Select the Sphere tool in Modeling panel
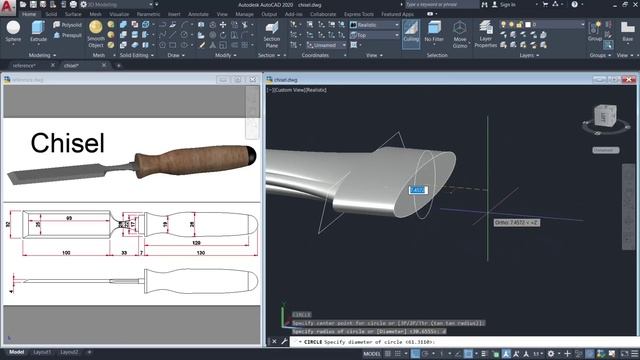This screenshot has height=360, width=640. coord(13,31)
